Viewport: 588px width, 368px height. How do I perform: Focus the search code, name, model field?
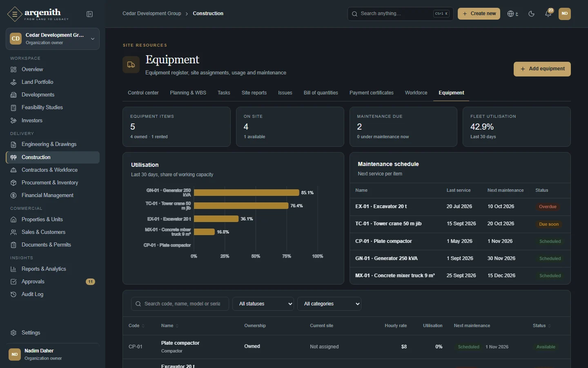(180, 304)
